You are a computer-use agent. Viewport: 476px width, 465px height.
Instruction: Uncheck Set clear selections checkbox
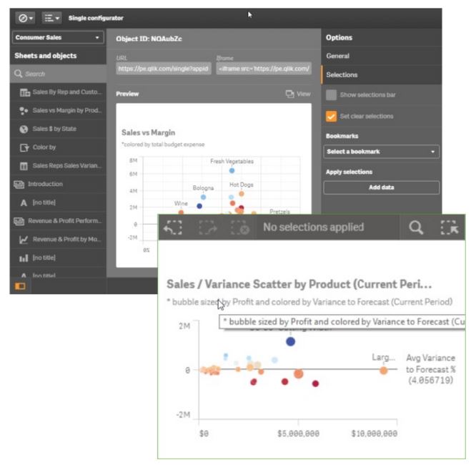(331, 116)
